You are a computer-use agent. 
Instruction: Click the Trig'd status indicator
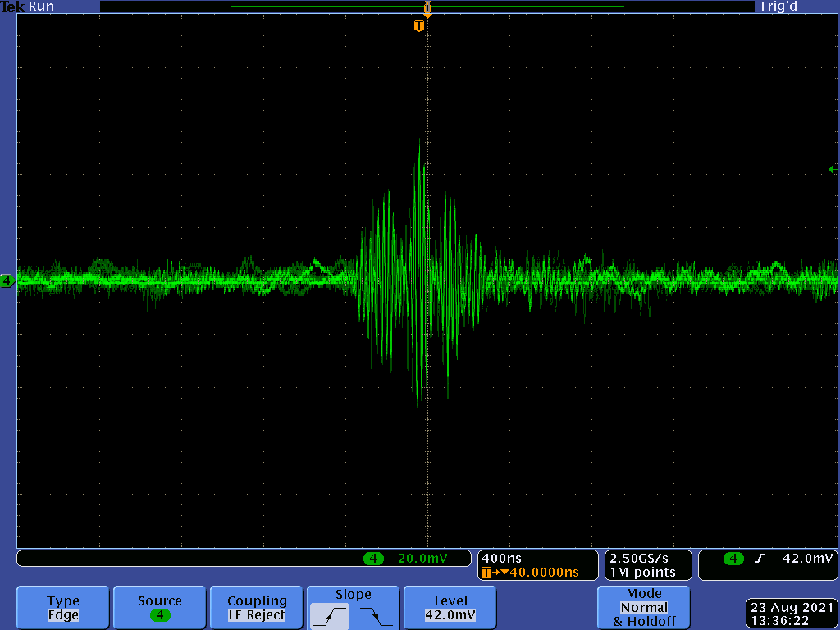tap(779, 7)
